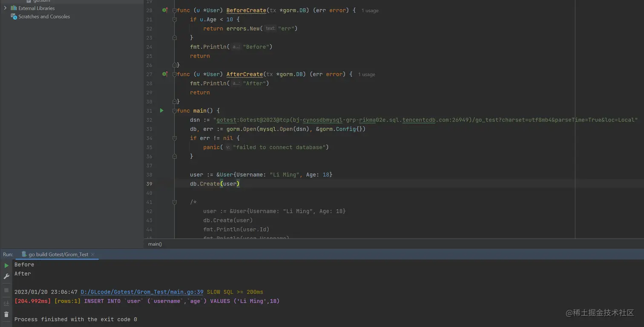The width and height of the screenshot is (644, 327).
Task: Click 'Process finished with the exit code 0'
Action: click(76, 319)
